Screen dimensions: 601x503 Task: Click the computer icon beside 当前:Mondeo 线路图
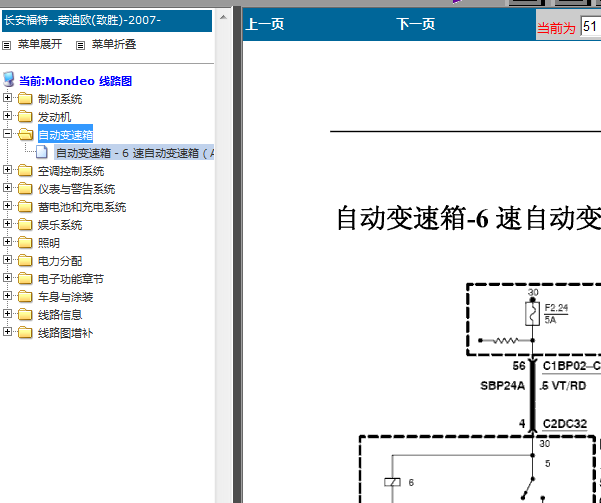8,79
